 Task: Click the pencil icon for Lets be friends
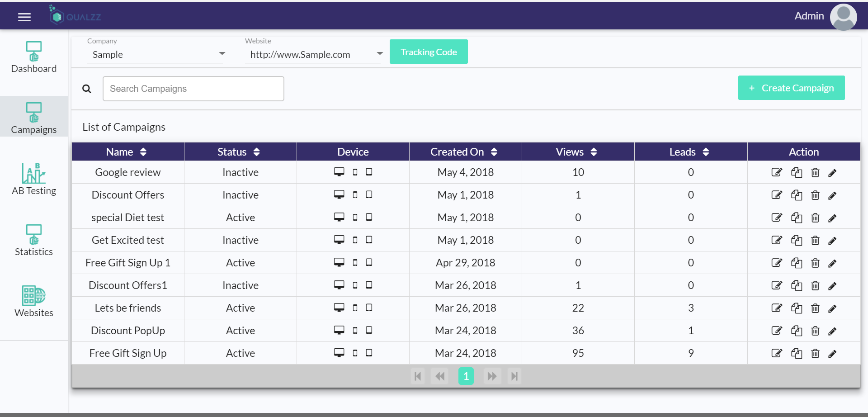coord(832,308)
